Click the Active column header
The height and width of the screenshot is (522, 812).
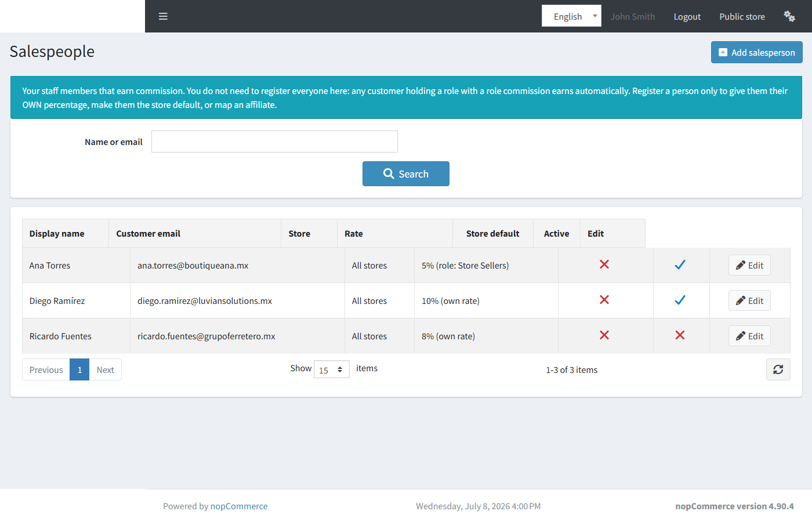(x=557, y=233)
